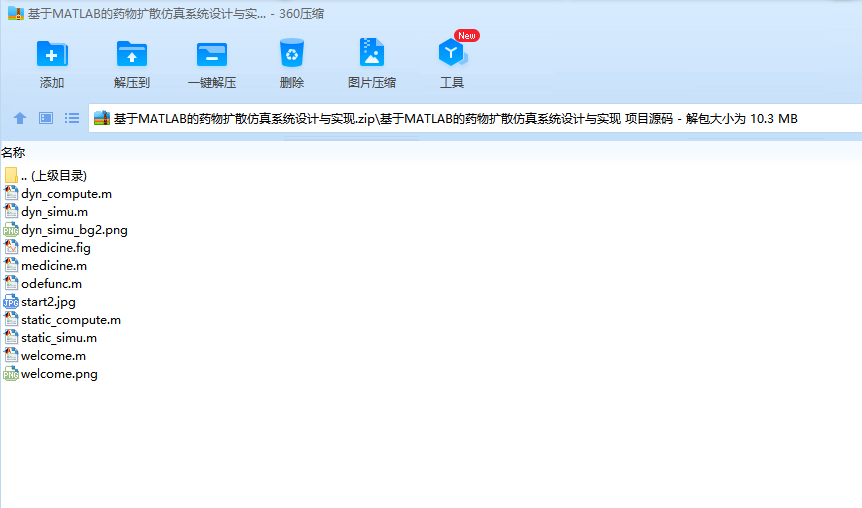
Task: Select file name 'medicine.m'
Action: (x=54, y=266)
